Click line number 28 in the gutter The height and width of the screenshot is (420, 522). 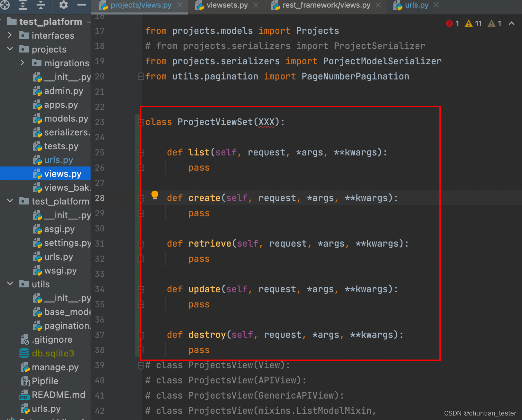tap(100, 198)
